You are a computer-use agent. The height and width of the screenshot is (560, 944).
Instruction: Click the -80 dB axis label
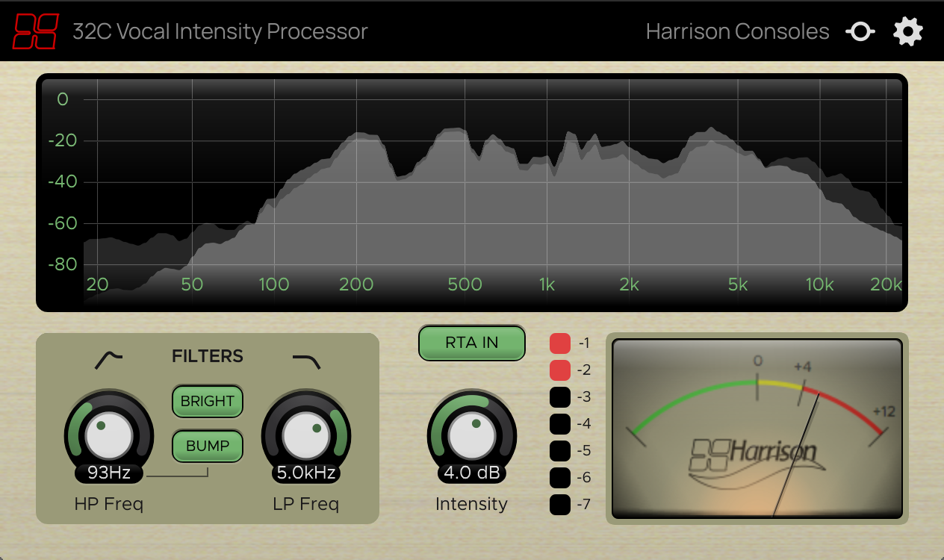coord(63,264)
